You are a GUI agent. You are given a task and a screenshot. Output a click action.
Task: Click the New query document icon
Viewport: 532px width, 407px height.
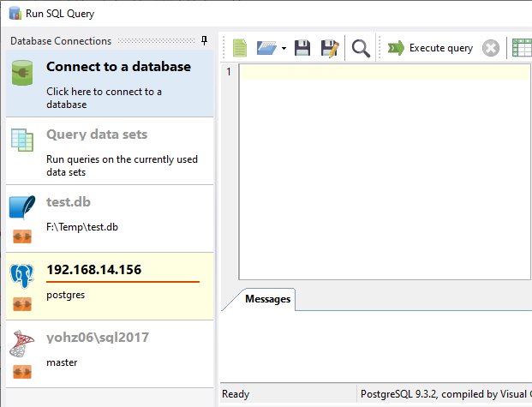(240, 48)
